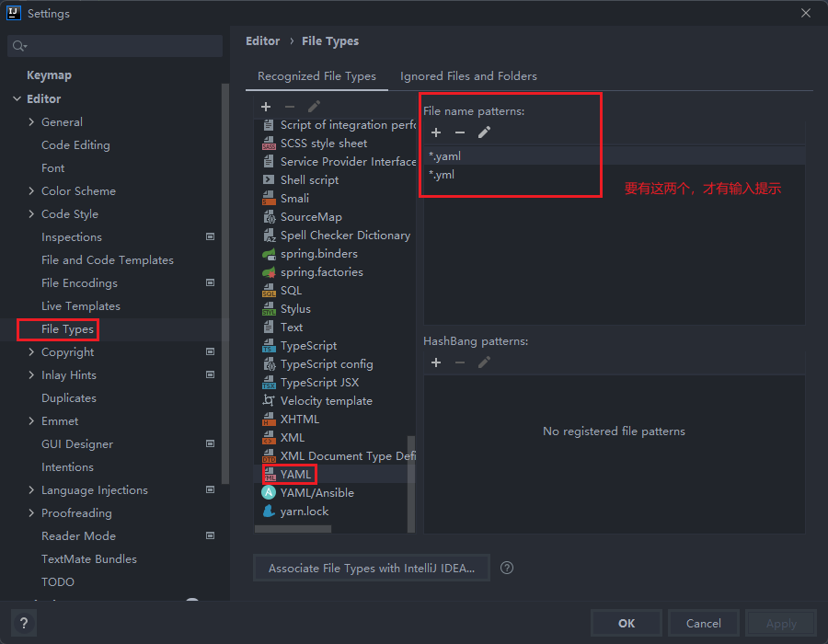Click the TypeScript JSX icon
The height and width of the screenshot is (644, 828).
[269, 383]
